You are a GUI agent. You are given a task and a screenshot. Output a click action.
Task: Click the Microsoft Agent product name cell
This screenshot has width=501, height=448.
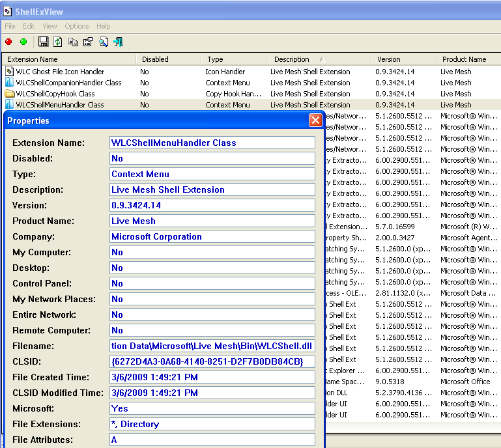point(469,238)
